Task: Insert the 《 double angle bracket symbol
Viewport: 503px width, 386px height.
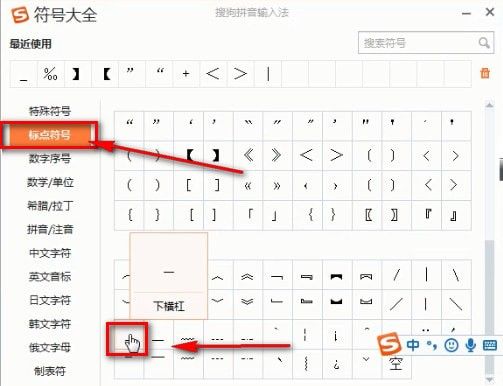Action: click(x=248, y=155)
